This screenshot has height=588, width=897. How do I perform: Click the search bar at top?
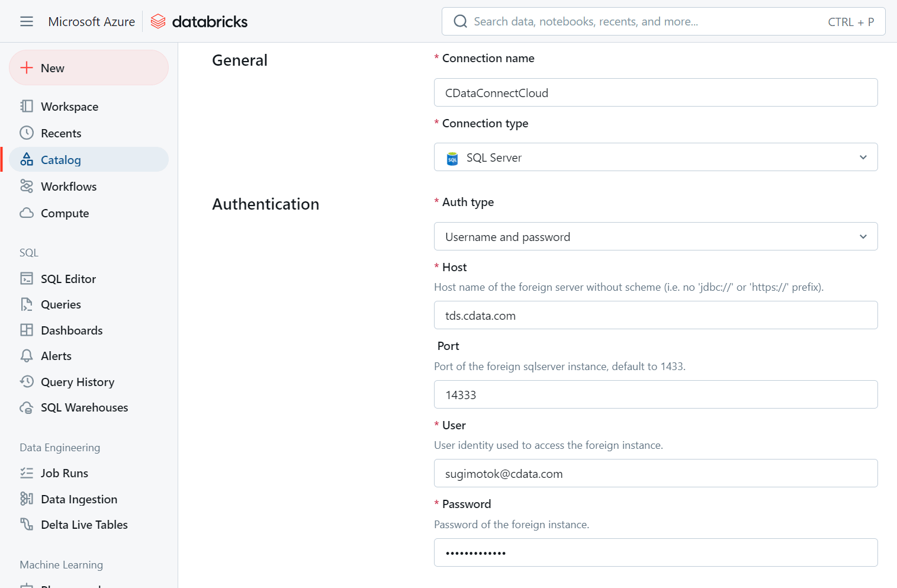[x=663, y=21]
